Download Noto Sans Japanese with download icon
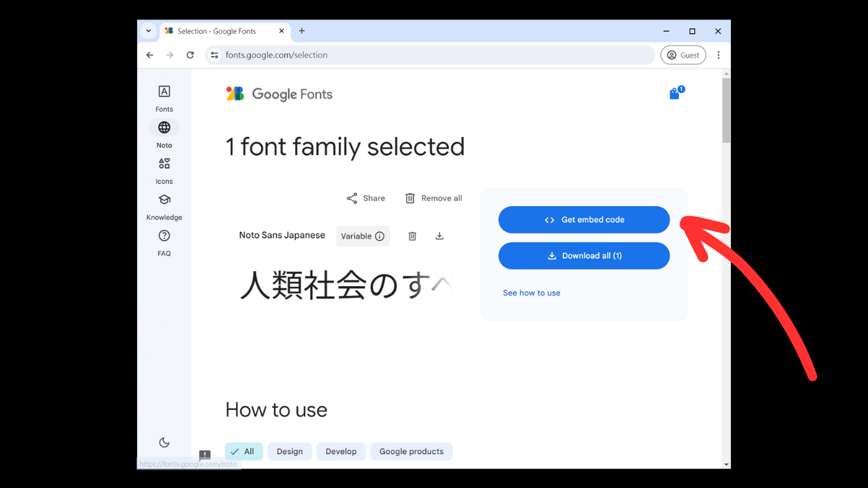 click(x=439, y=236)
